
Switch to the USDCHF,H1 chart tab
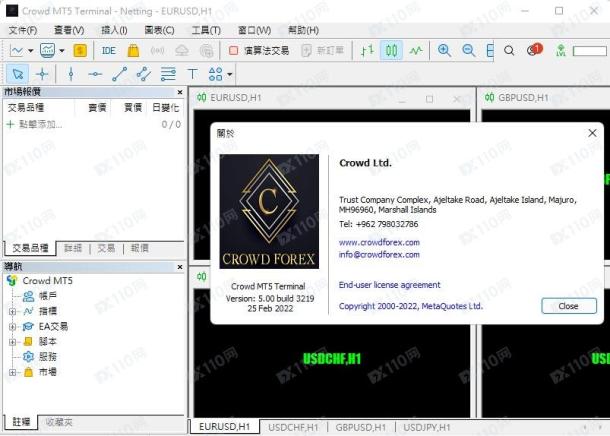point(293,427)
